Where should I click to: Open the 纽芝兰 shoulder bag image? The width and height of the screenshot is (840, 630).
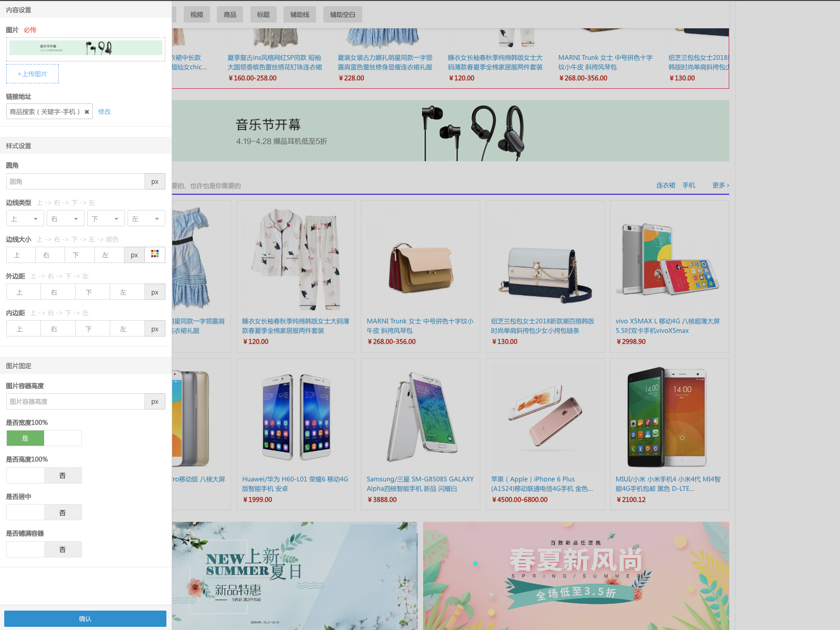pyautogui.click(x=545, y=259)
